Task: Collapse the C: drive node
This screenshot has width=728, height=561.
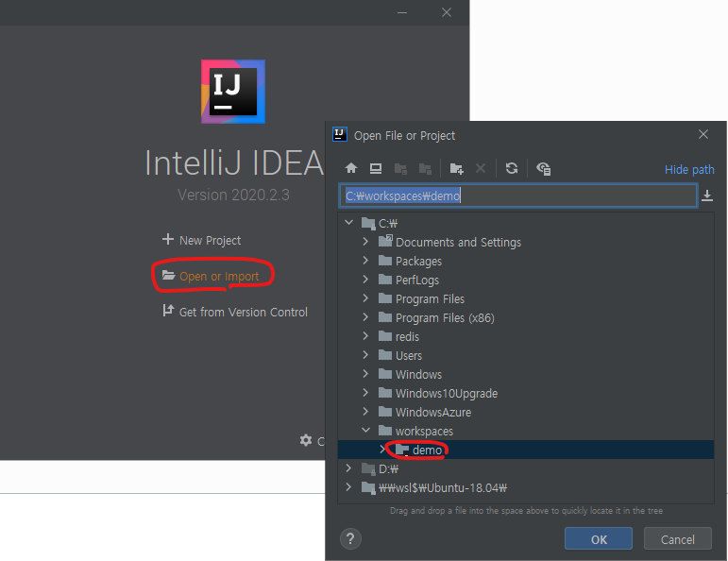Action: (x=348, y=223)
